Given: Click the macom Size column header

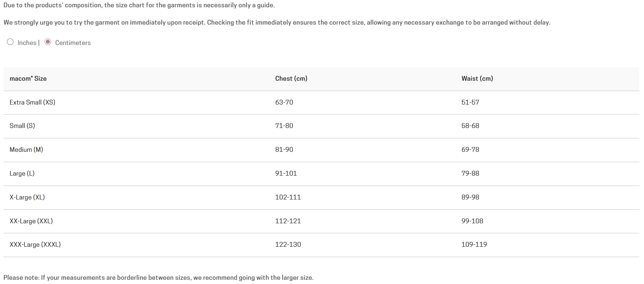Looking at the screenshot, I should click(28, 78).
